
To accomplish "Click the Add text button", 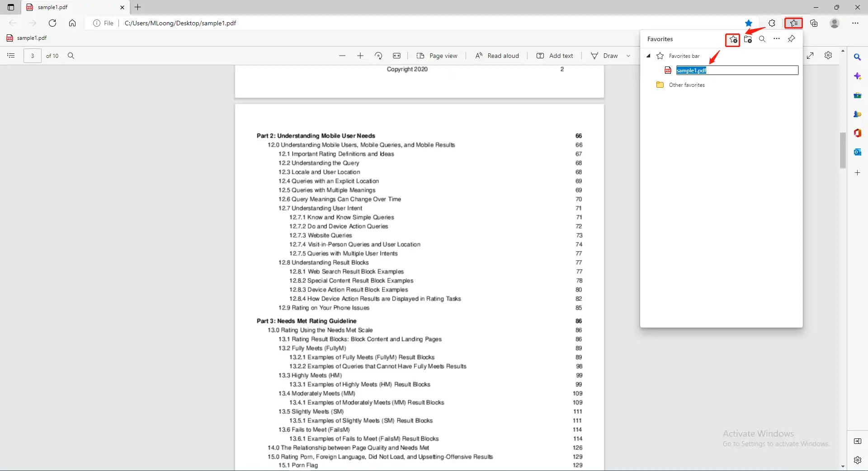I will 555,55.
